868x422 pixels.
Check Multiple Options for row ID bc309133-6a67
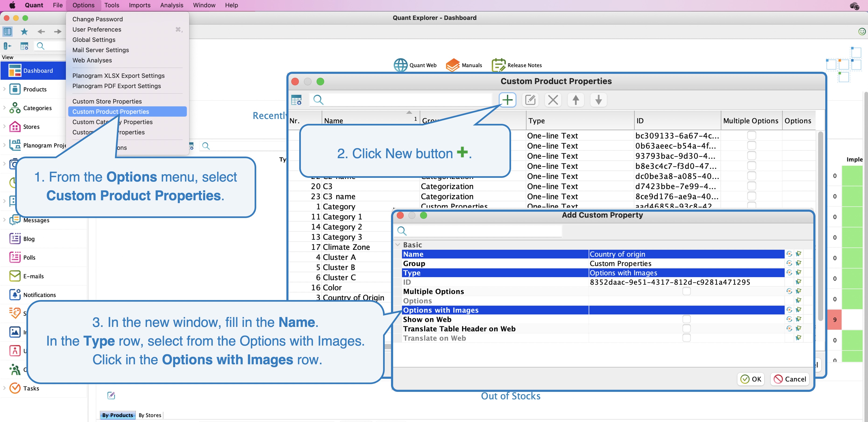point(751,136)
